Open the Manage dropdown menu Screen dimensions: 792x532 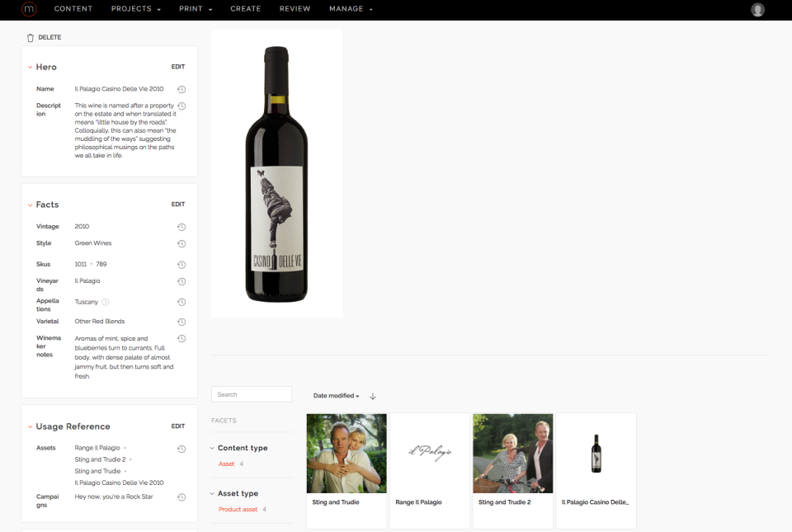point(351,8)
